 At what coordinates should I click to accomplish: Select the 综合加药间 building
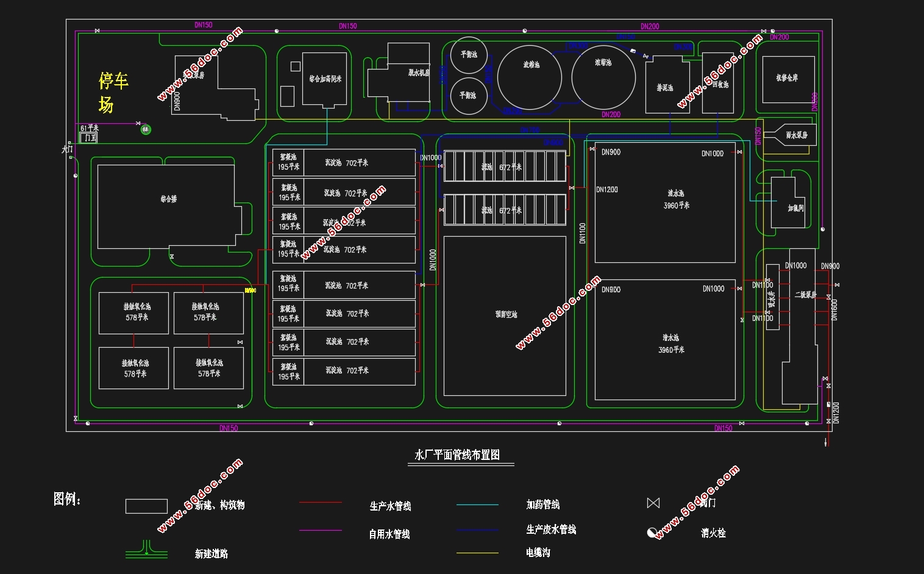(324, 79)
